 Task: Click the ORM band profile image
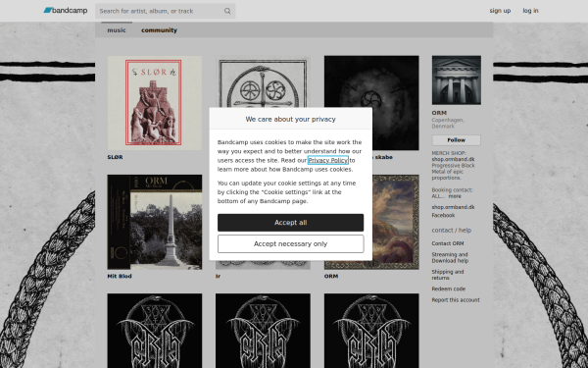pyautogui.click(x=457, y=80)
